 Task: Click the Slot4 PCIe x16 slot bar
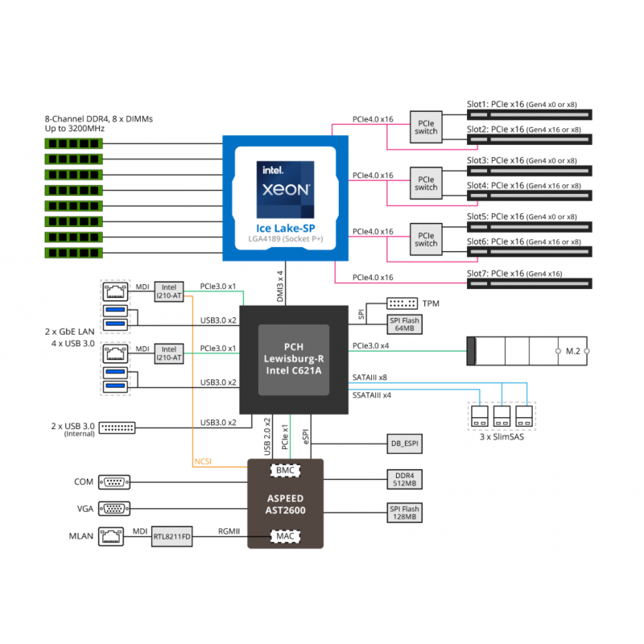pos(530,196)
